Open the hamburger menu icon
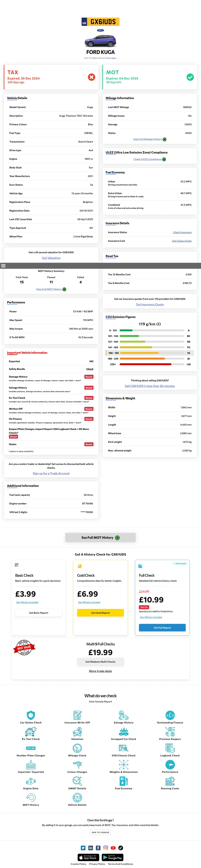This screenshot has height=868, width=201. pyautogui.click(x=3, y=266)
